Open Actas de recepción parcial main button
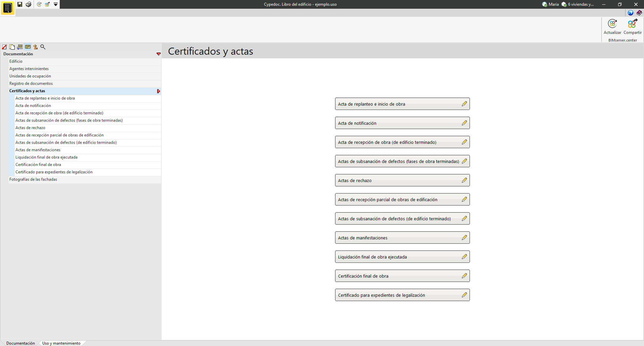Screen dimensions: 644x346 402,199
